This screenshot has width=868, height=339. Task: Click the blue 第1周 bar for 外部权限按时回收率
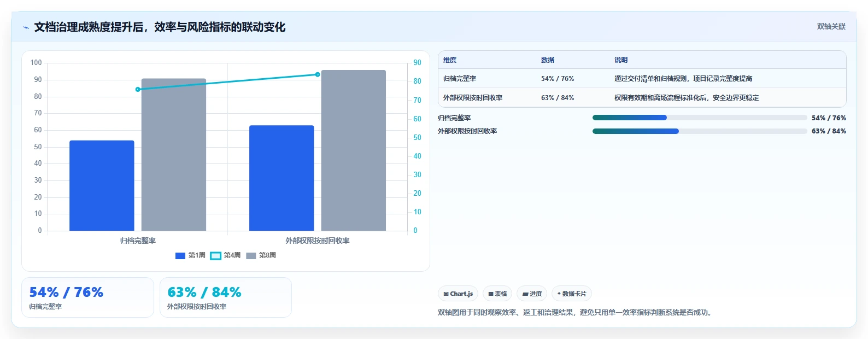tap(281, 178)
